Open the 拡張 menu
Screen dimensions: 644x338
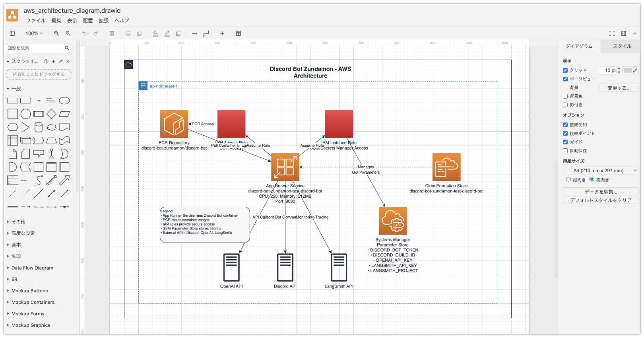104,21
